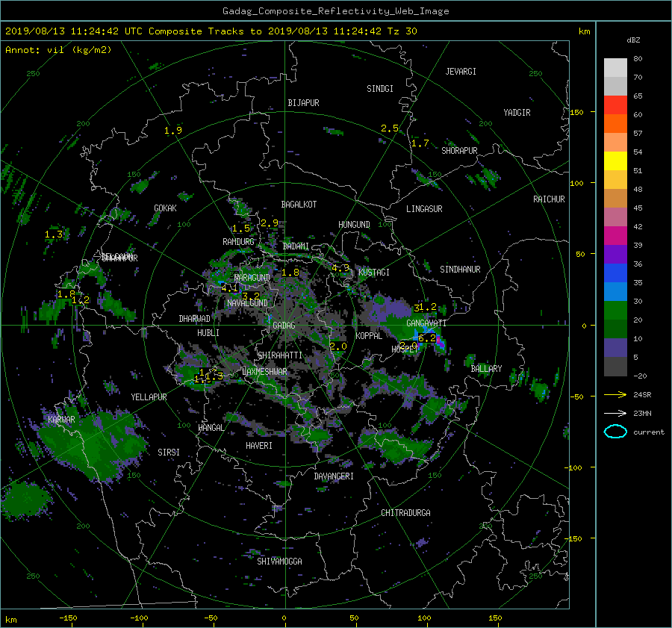Click the KARWAR city label
Image resolution: width=672 pixels, height=628 pixels.
(x=61, y=420)
